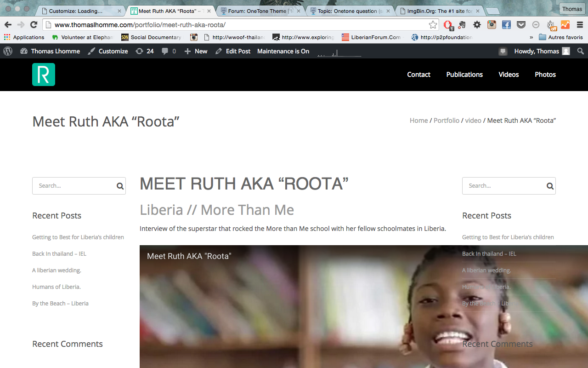Open the Thomas Lhomme site menu
Viewport: 588px width, 368px height.
point(50,51)
